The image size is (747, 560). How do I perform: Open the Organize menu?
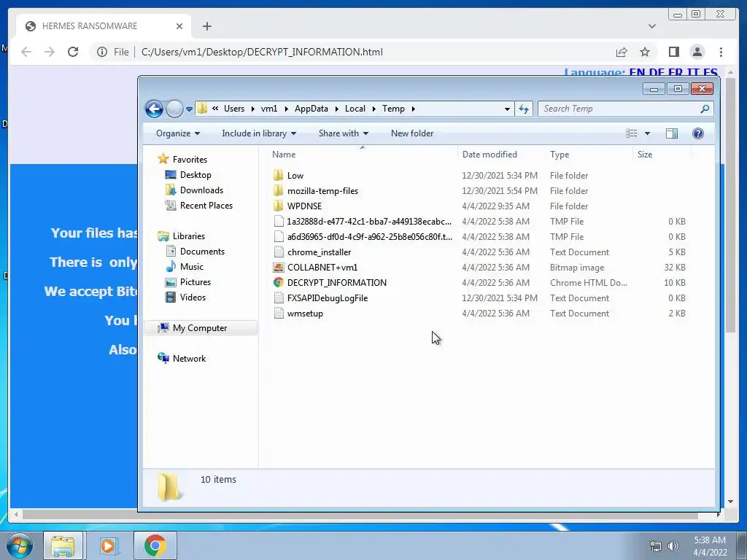(178, 133)
